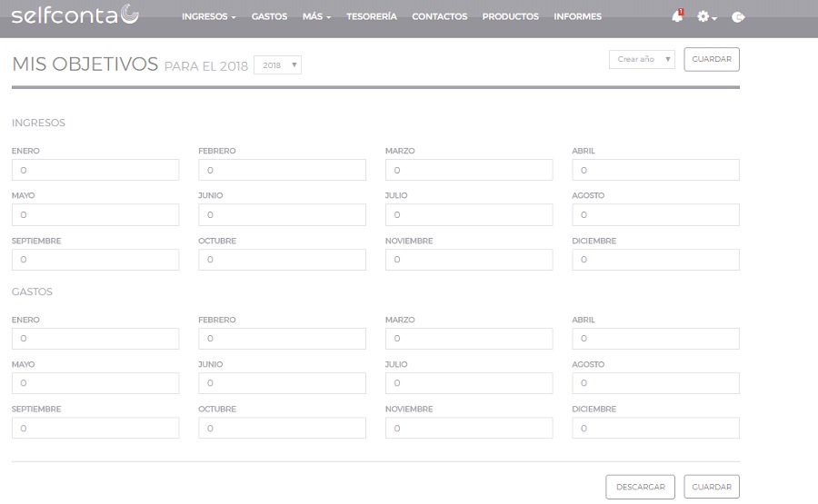Click the PARA EL 2018 subtitle

(x=206, y=66)
